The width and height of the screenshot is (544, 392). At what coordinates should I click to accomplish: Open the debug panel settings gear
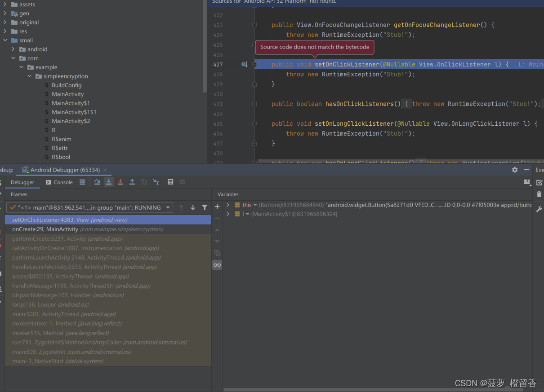point(515,170)
